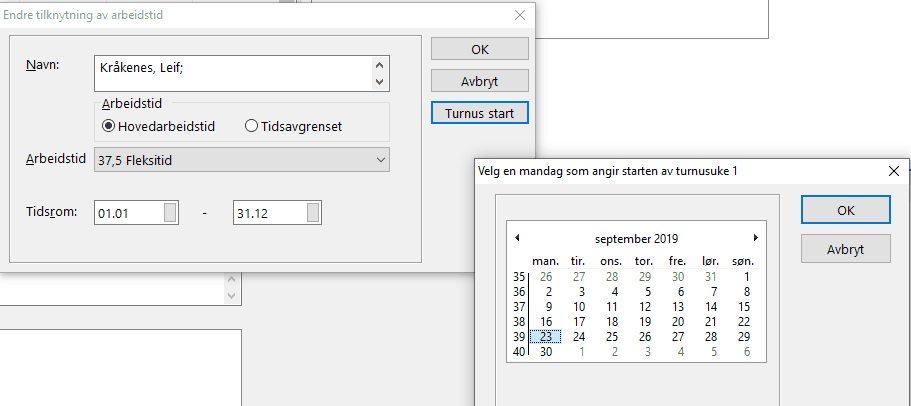
Task: Confirm with OK in the calendar dialog
Action: (x=845, y=210)
